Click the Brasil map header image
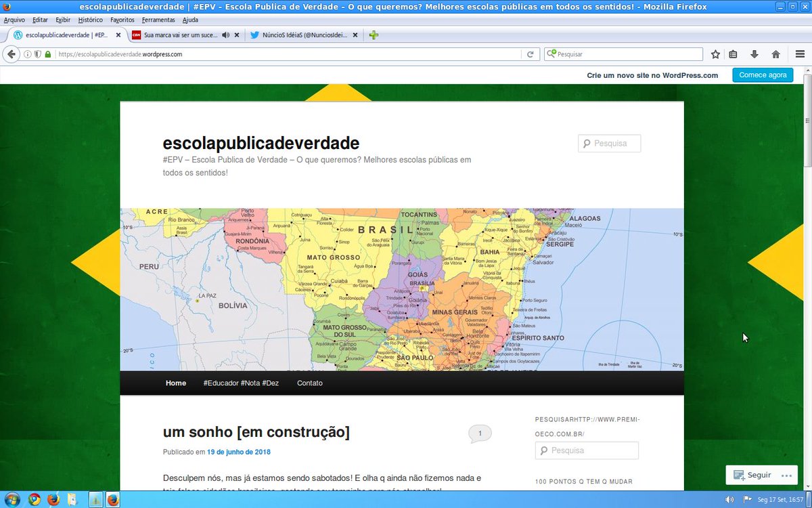 tap(402, 289)
